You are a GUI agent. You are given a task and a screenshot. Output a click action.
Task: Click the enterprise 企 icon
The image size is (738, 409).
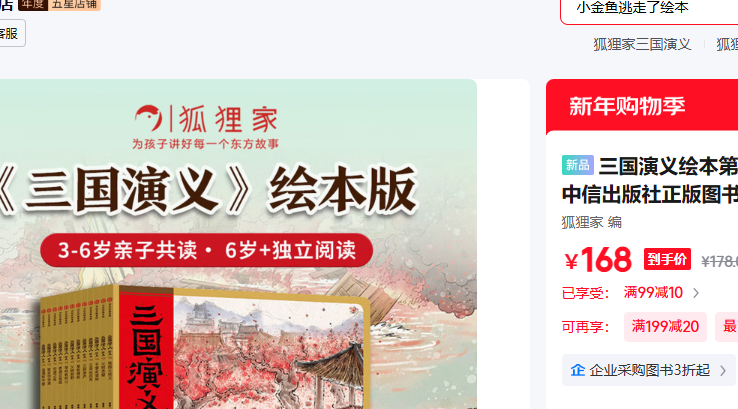coord(578,370)
